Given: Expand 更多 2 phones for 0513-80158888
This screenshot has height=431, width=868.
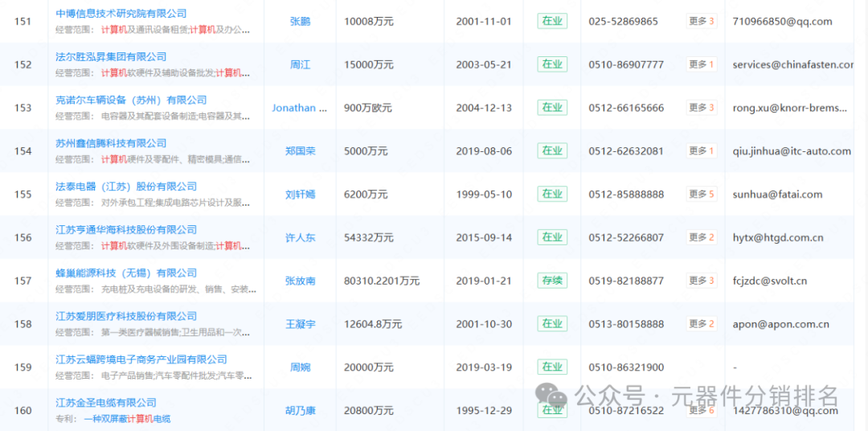Looking at the screenshot, I should pyautogui.click(x=702, y=323).
